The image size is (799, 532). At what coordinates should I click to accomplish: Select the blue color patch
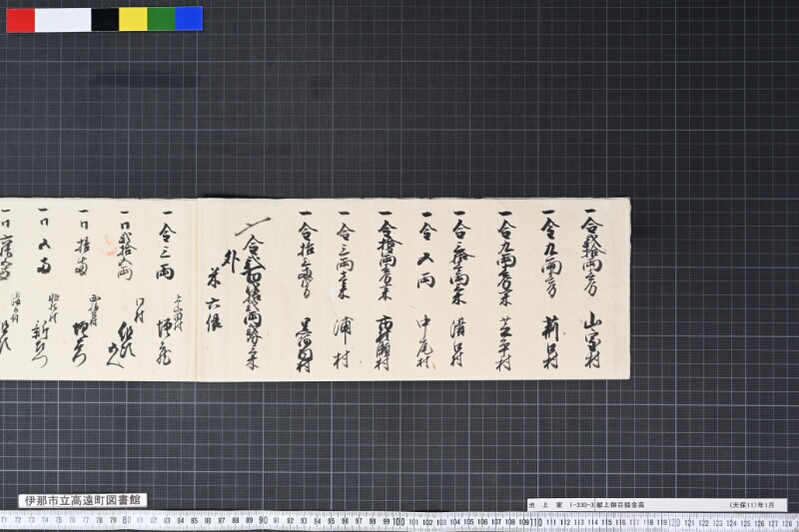[x=189, y=19]
